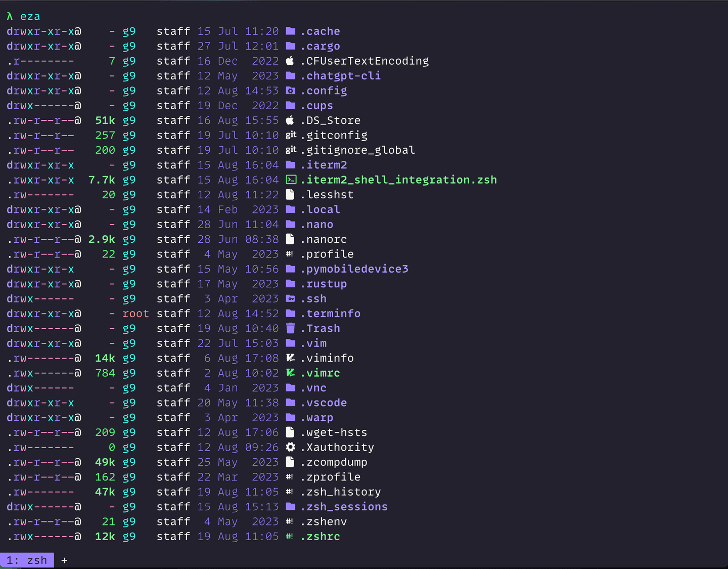Click the .pymobiledevice3 directory name
The height and width of the screenshot is (569, 728).
tap(354, 269)
